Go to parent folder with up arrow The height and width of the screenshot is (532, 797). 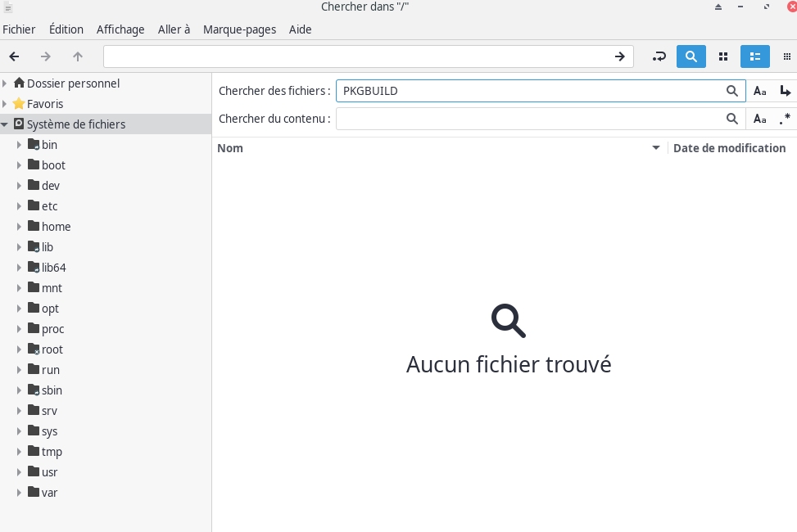(x=78, y=56)
